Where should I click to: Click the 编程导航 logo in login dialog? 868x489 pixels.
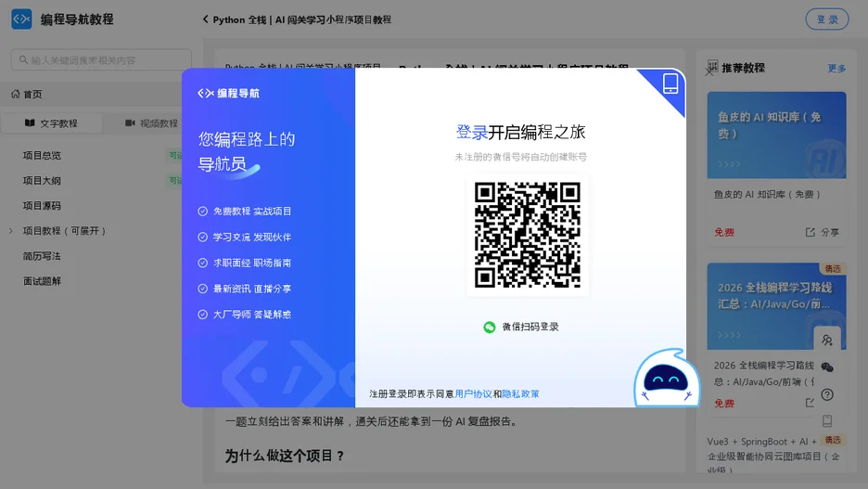[x=229, y=93]
